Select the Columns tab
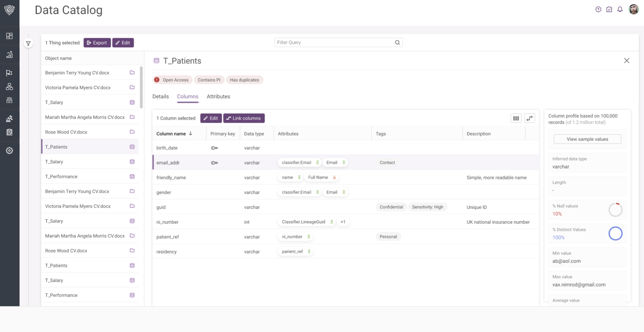The width and height of the screenshot is (644, 332). (x=188, y=97)
